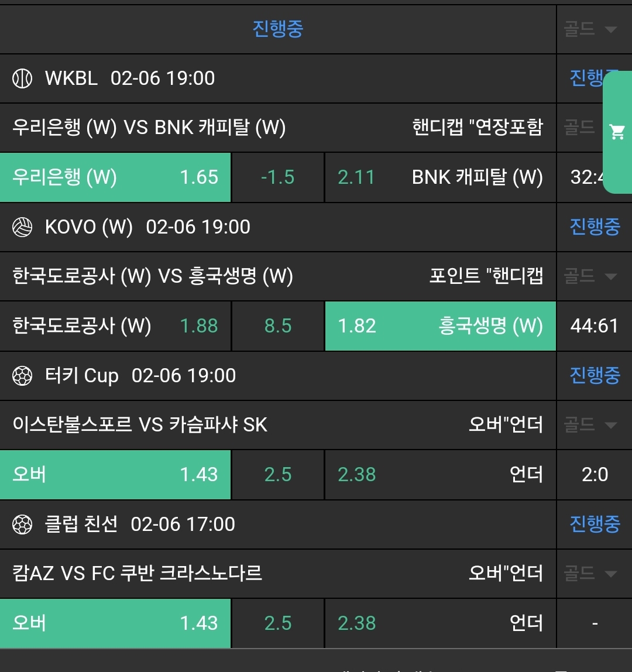
Task: Expand the 골드 dropdown for the 이스탄불스포르 match
Action: tap(591, 425)
